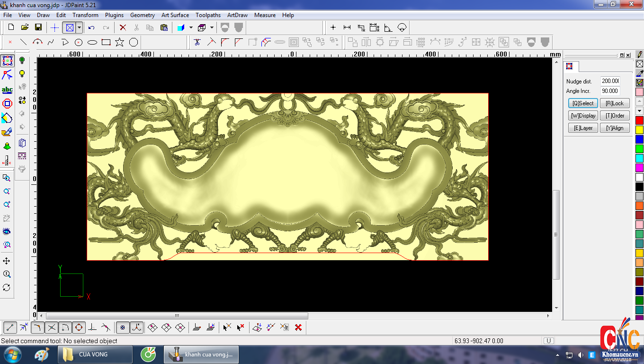The image size is (644, 364).
Task: Select the abc text tool
Action: [x=7, y=90]
